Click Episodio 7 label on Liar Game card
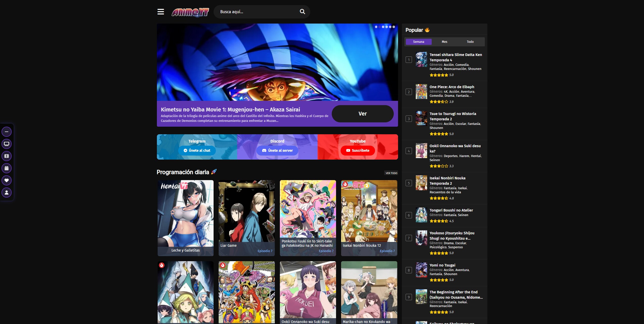Image resolution: width=644 pixels, height=324 pixels. pyautogui.click(x=265, y=251)
